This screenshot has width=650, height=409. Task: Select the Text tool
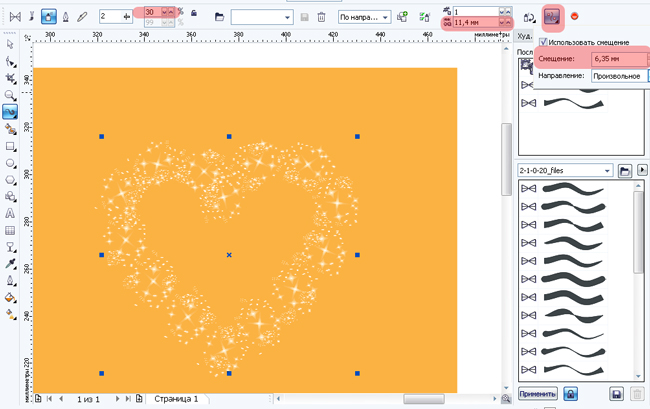(x=10, y=213)
